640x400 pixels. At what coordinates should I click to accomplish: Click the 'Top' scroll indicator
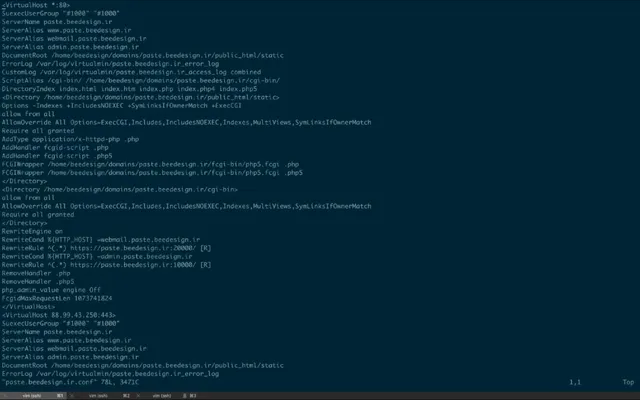pyautogui.click(x=628, y=382)
